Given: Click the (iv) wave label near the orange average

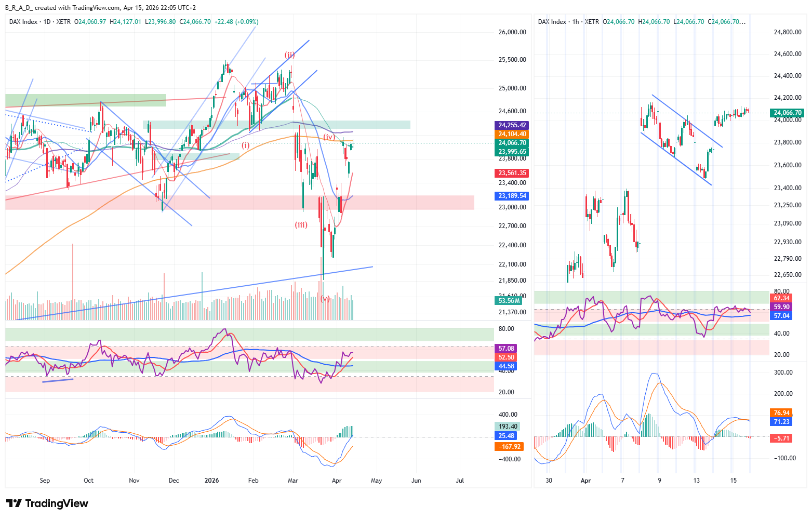Looking at the screenshot, I should [x=329, y=137].
